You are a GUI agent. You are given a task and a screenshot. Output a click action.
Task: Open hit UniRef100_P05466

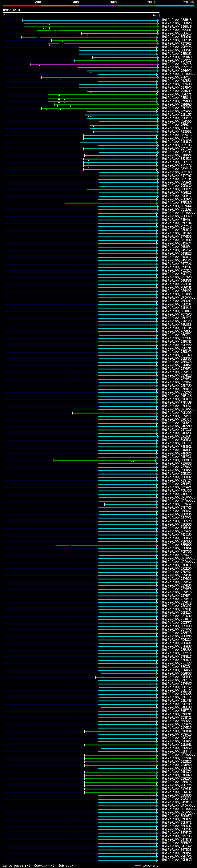coord(177,111)
